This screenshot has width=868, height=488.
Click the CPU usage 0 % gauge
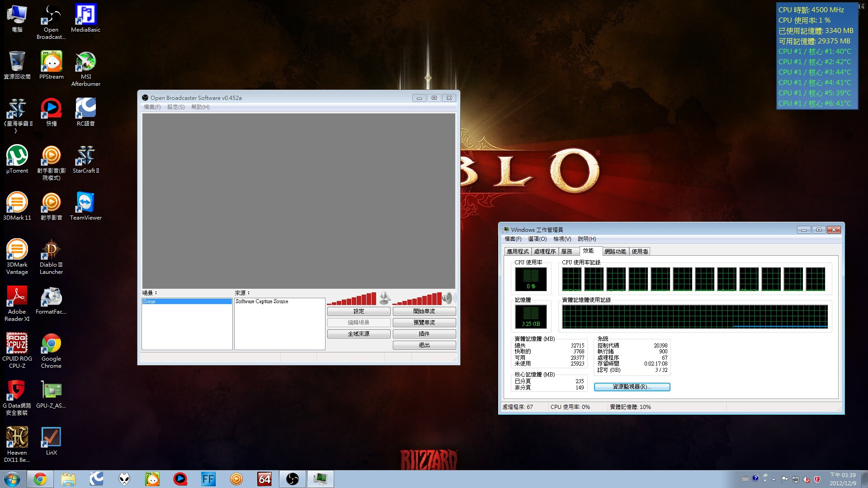point(531,279)
